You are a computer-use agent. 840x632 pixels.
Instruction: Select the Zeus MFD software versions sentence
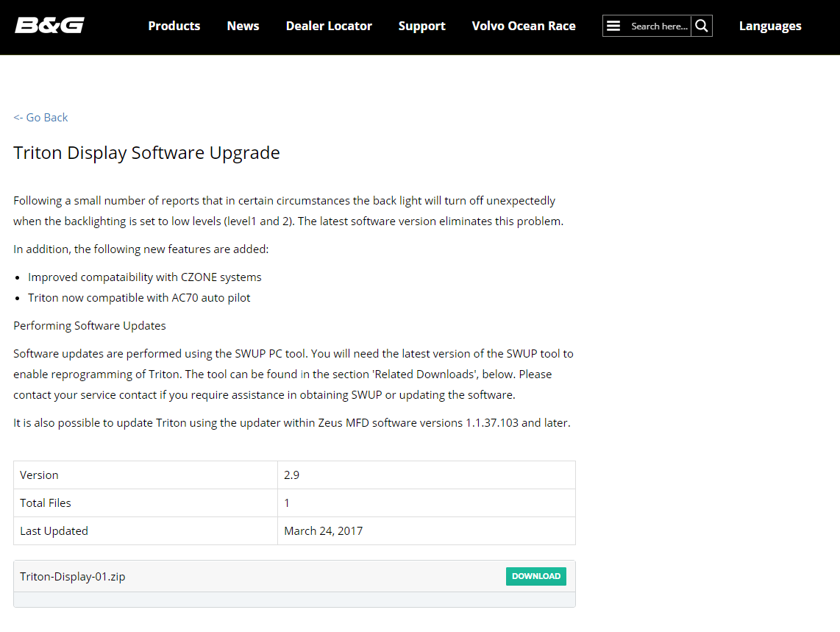click(292, 423)
